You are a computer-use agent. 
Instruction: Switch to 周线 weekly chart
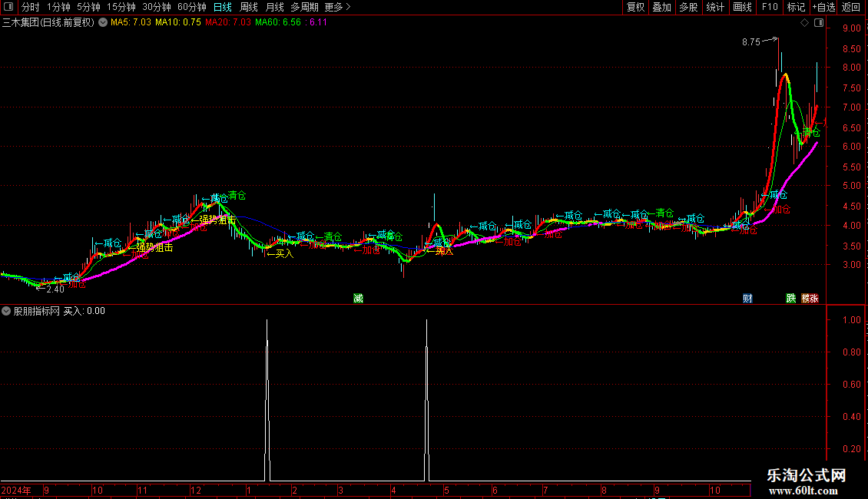[249, 7]
